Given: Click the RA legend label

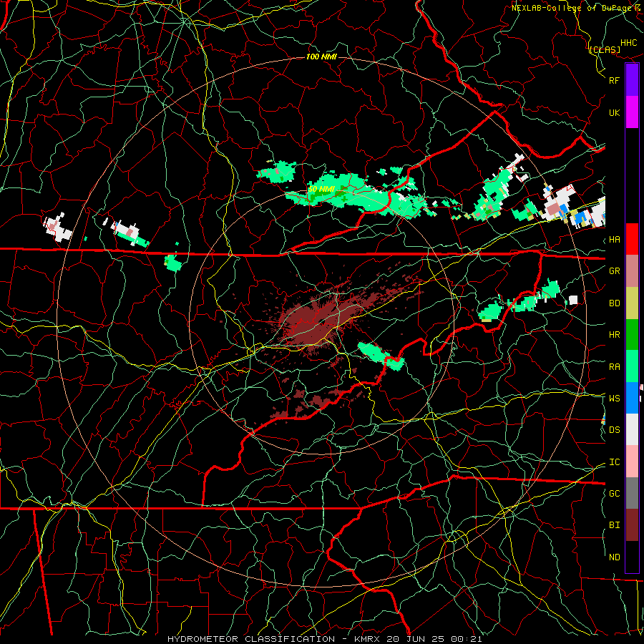Looking at the screenshot, I should (x=614, y=367).
